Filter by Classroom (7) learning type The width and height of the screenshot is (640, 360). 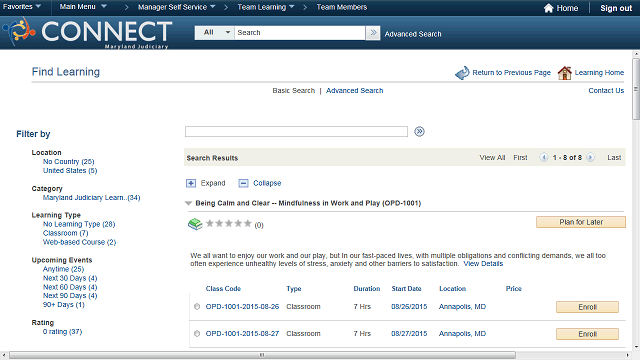pos(66,233)
